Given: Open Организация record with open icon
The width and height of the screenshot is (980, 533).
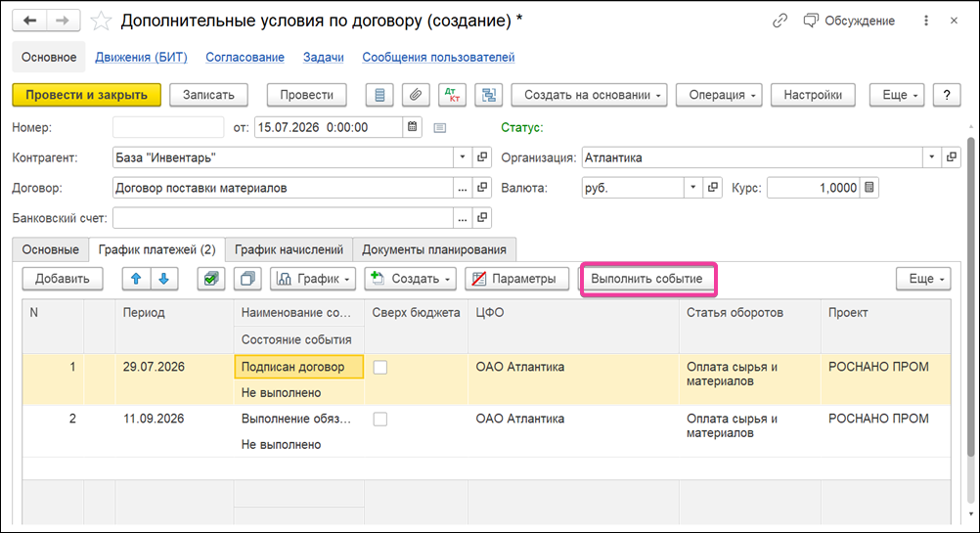Looking at the screenshot, I should click(x=952, y=157).
